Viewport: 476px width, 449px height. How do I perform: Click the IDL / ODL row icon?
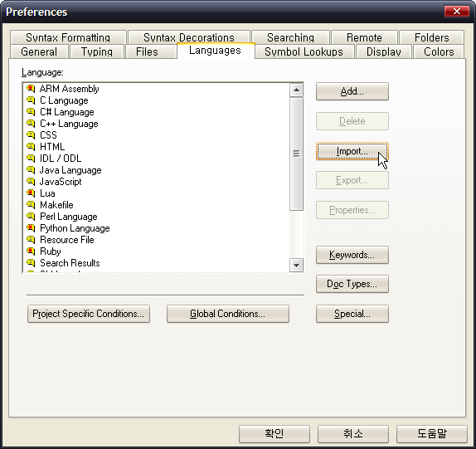(x=31, y=159)
